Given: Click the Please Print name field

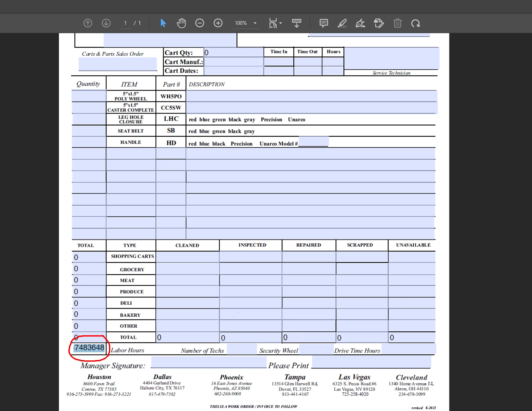Looking at the screenshot, I should pos(371,362).
